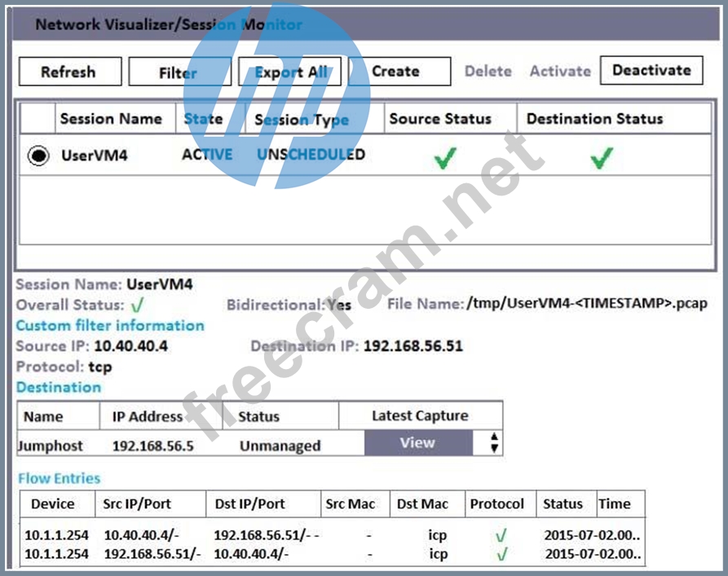Click the Destination section heading
The width and height of the screenshot is (728, 576).
coord(59,387)
